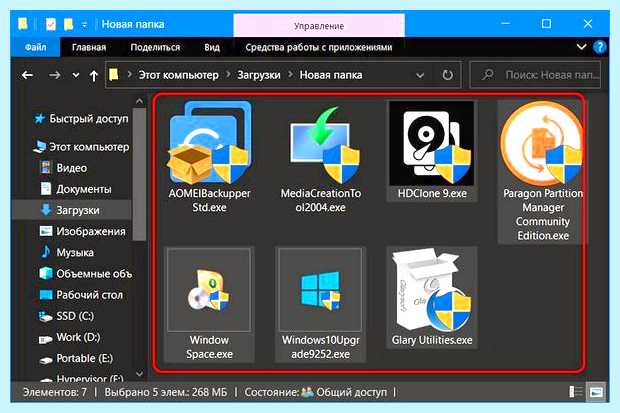Select the HDClone 9.exe file icon

click(x=431, y=143)
